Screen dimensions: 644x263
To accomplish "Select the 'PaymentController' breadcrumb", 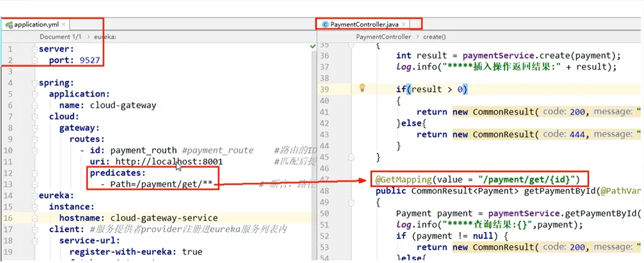I will coord(383,37).
